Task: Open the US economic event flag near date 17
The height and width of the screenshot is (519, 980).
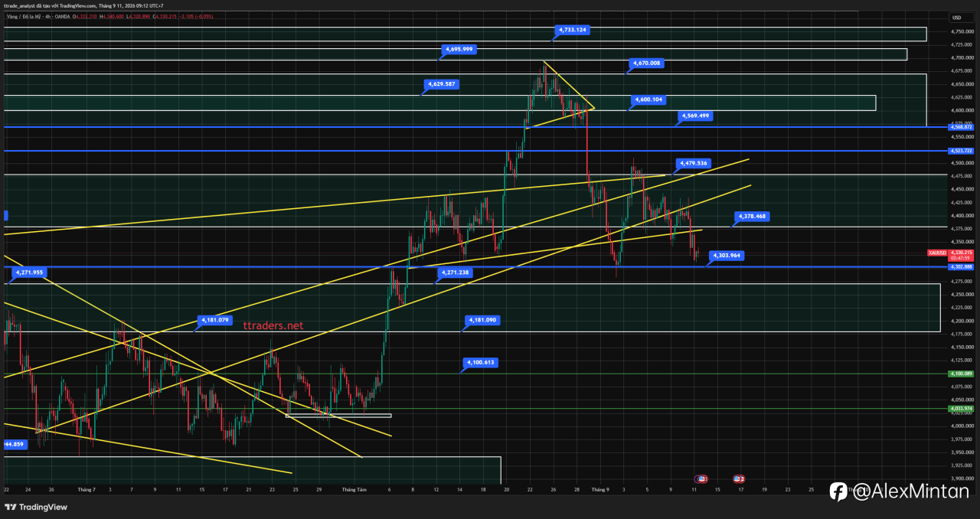Action: click(739, 478)
